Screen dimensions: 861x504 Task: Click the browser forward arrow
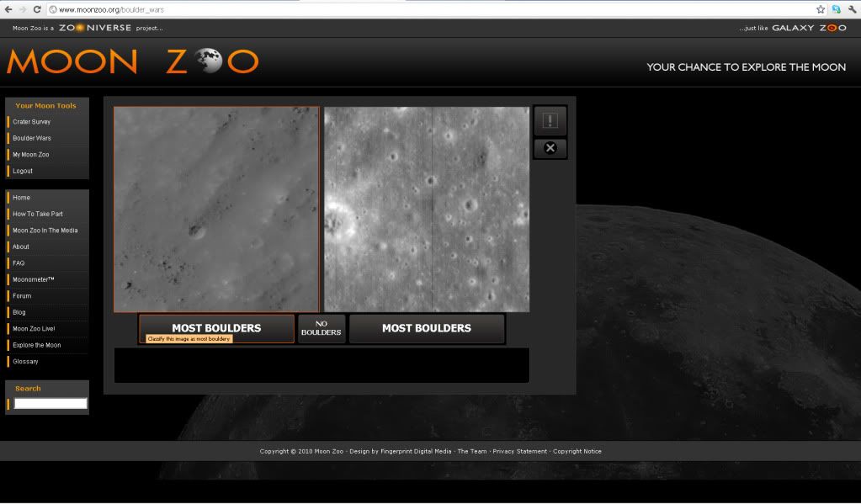tap(23, 9)
